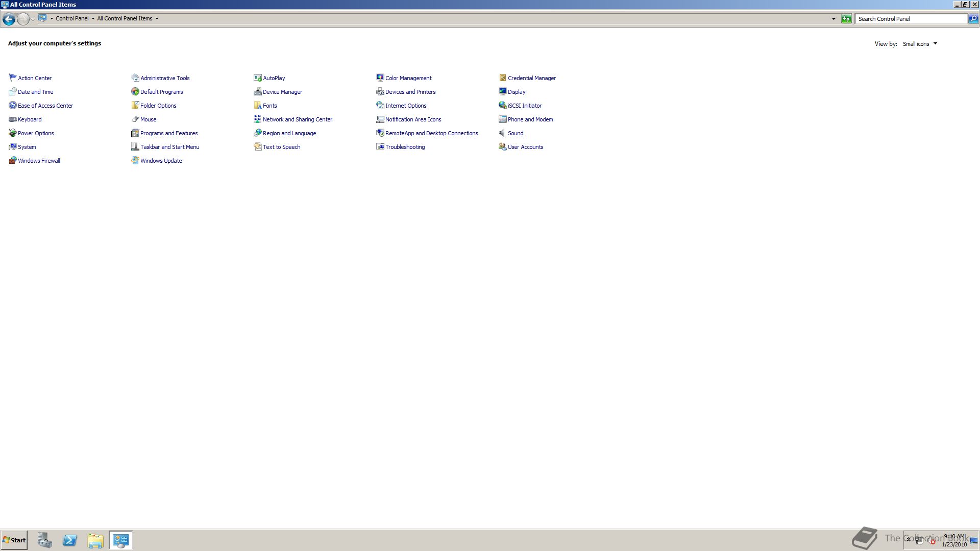Click the Ease of Access Center icon

(13, 105)
